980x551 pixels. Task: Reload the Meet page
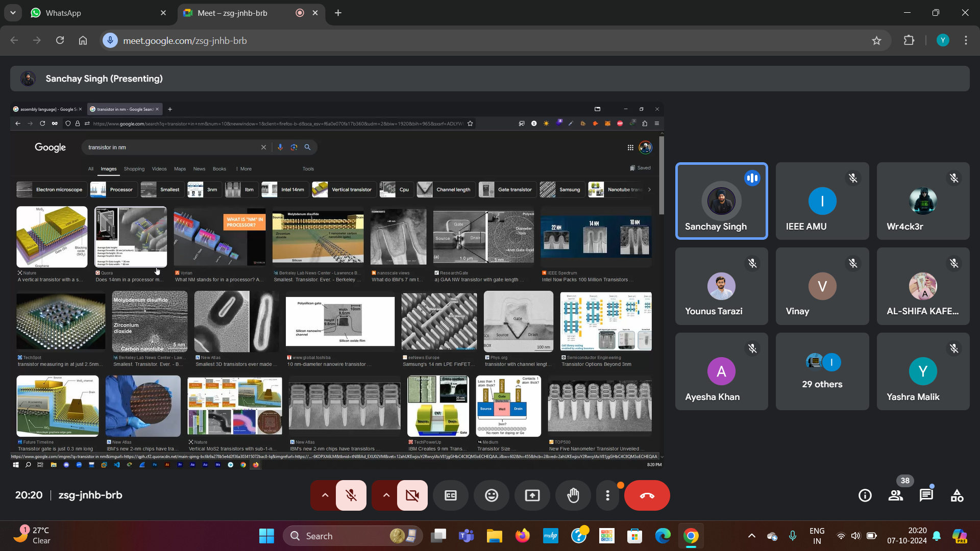(x=60, y=40)
